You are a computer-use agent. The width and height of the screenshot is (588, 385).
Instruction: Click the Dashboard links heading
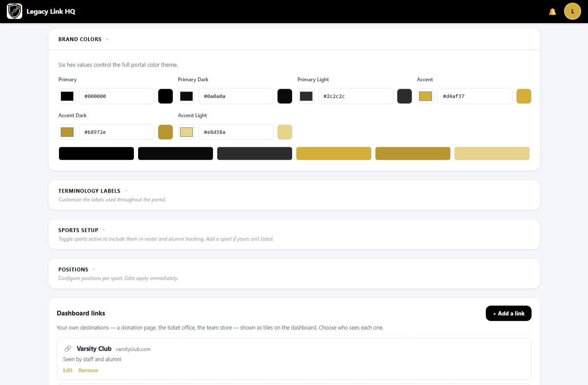81,313
